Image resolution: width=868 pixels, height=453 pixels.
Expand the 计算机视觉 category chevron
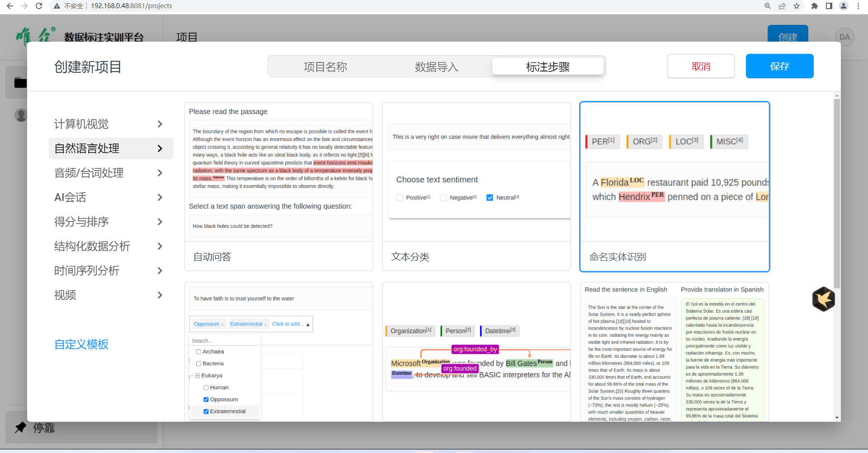[x=160, y=124]
